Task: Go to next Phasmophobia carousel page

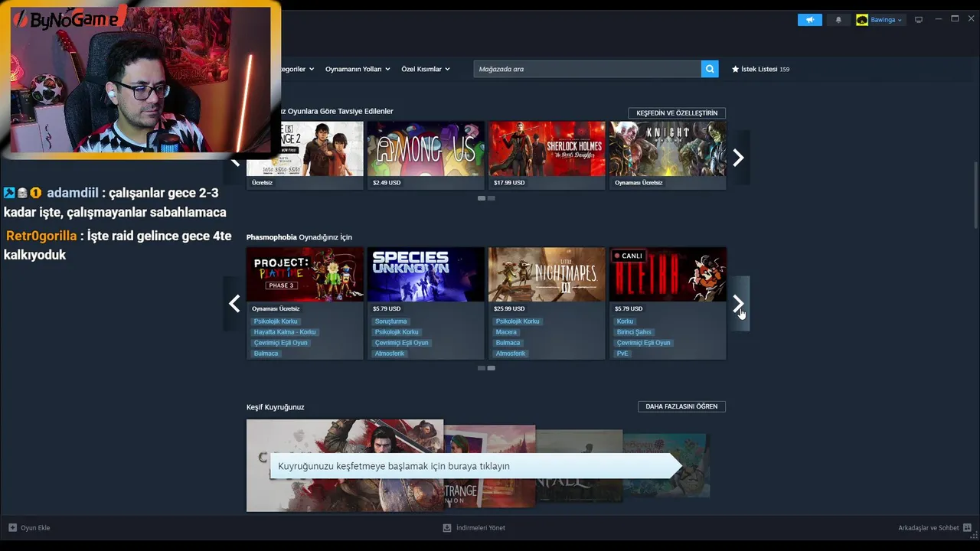Action: (738, 304)
